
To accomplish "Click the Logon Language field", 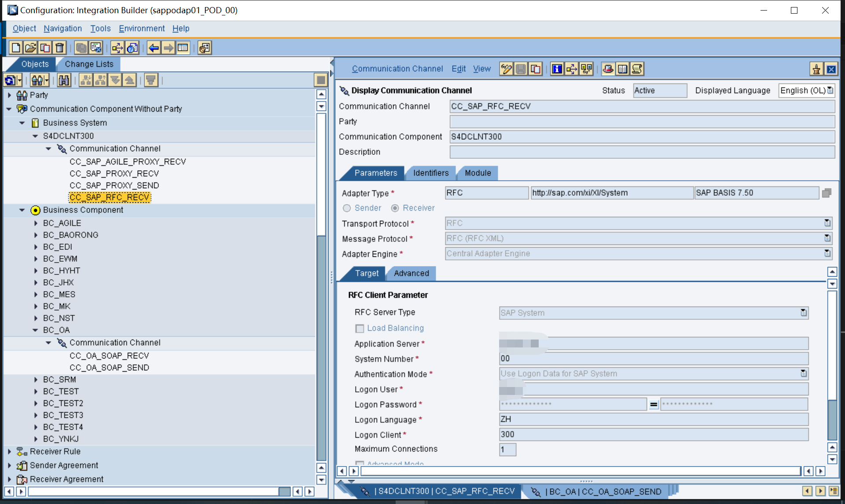I will pyautogui.click(x=654, y=419).
